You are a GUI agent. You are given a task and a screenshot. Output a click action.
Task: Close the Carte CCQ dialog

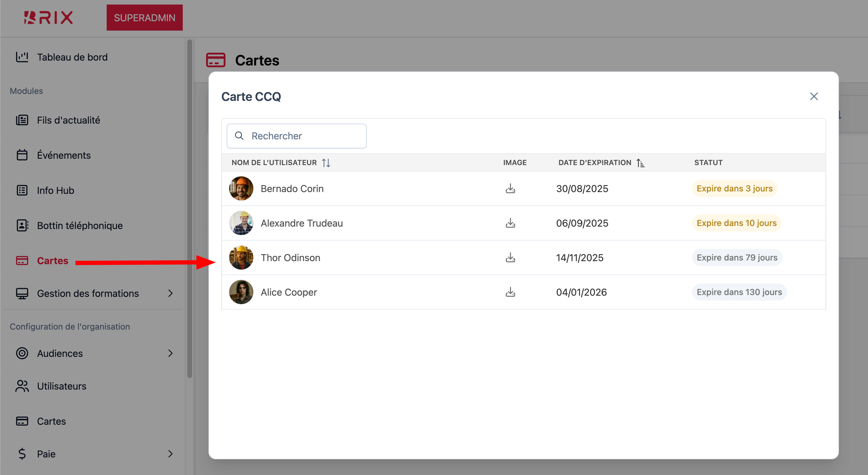(x=814, y=96)
